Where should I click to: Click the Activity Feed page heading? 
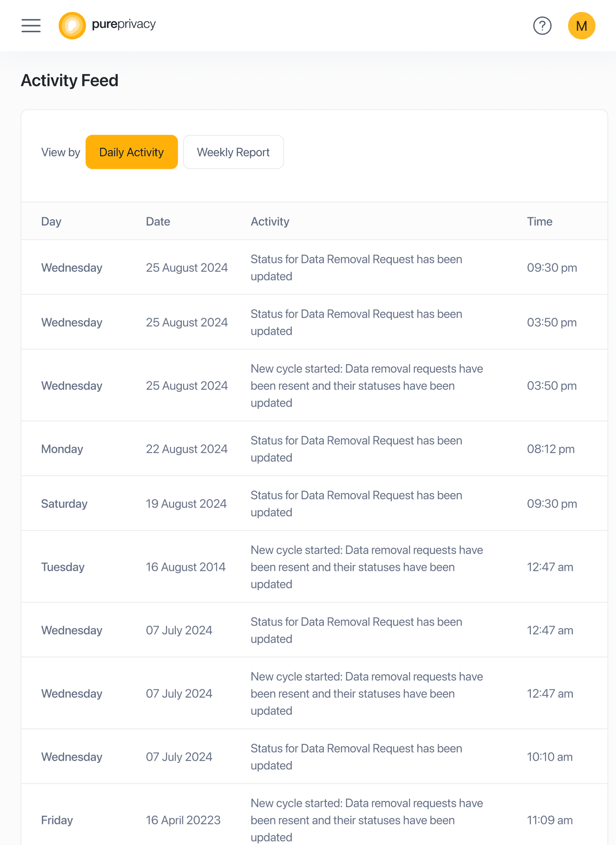pyautogui.click(x=70, y=80)
